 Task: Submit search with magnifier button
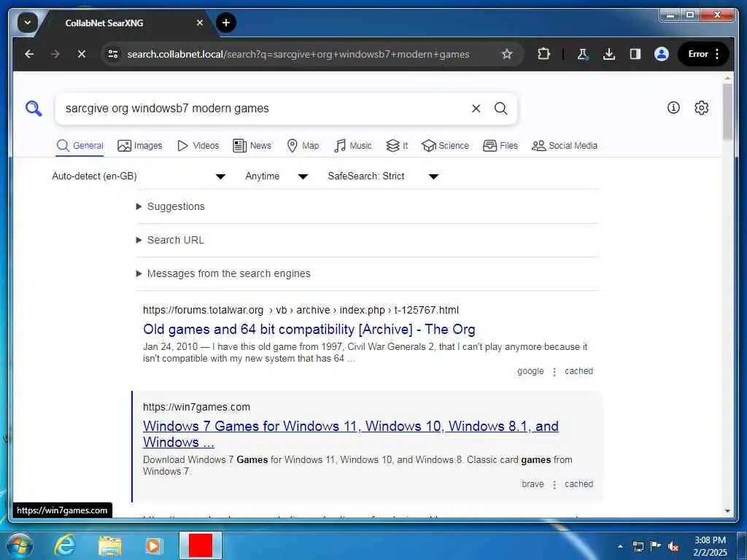tap(500, 109)
